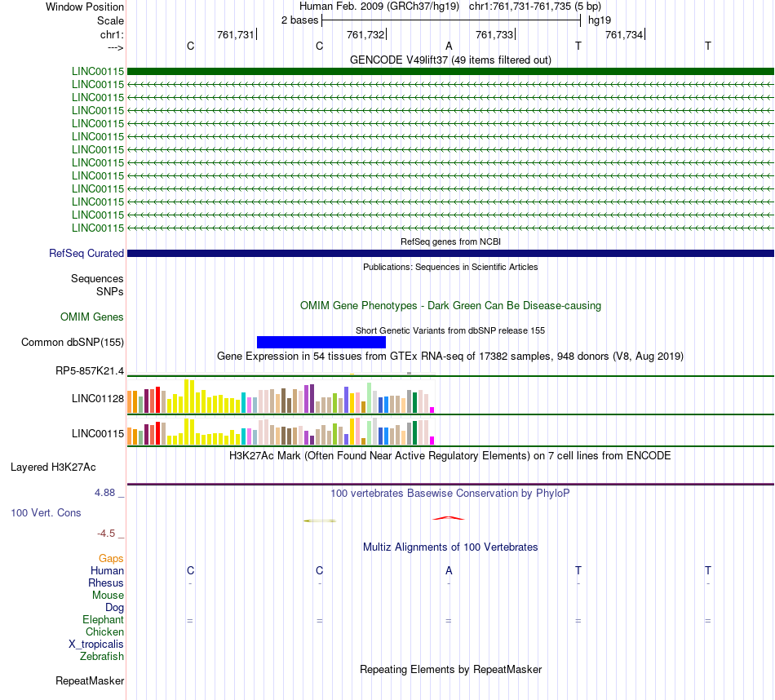Click the LINC01128 GTEx gene label
The image size is (775, 700).
coord(98,398)
